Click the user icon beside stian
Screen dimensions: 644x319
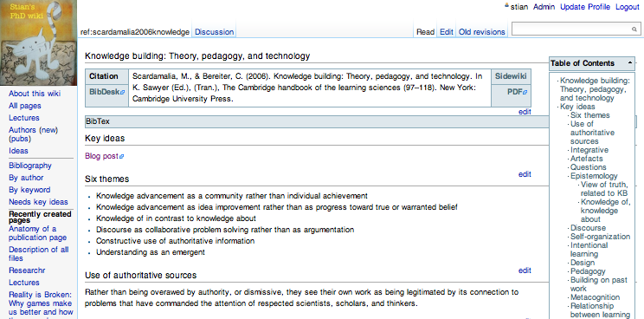point(507,6)
